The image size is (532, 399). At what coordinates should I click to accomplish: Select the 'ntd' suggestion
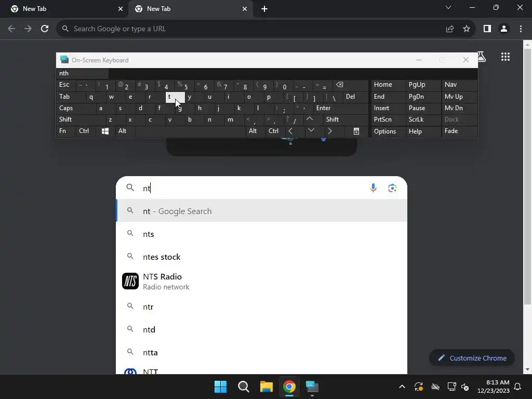point(262,329)
